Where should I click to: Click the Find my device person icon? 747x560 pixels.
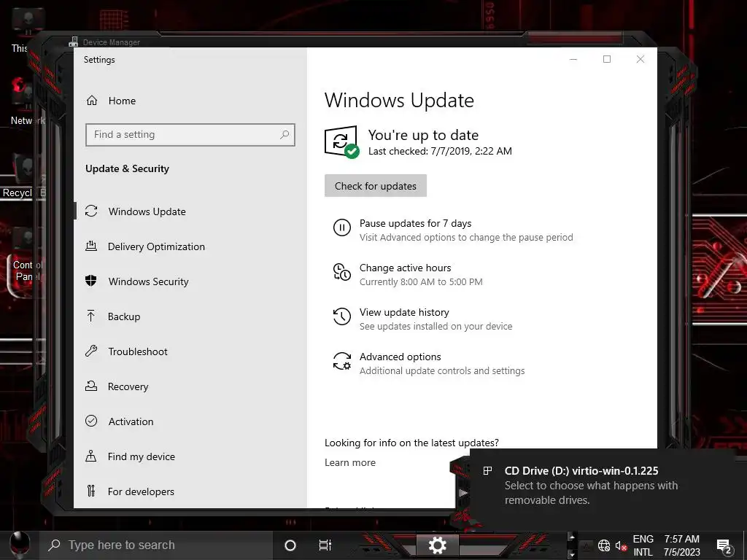coord(91,456)
